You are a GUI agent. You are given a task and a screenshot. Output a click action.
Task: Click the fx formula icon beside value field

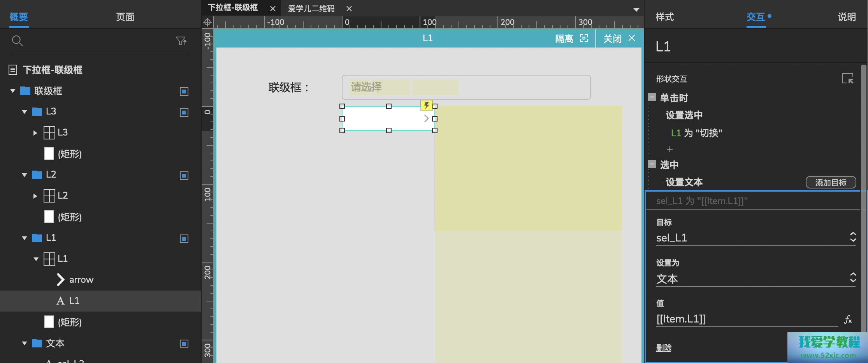(x=848, y=319)
